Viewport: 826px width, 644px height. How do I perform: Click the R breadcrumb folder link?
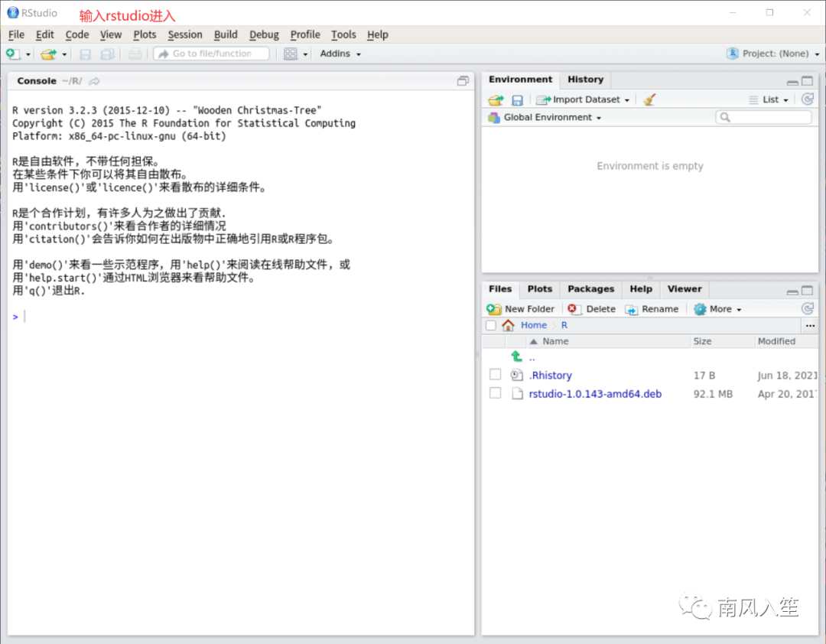pos(564,326)
